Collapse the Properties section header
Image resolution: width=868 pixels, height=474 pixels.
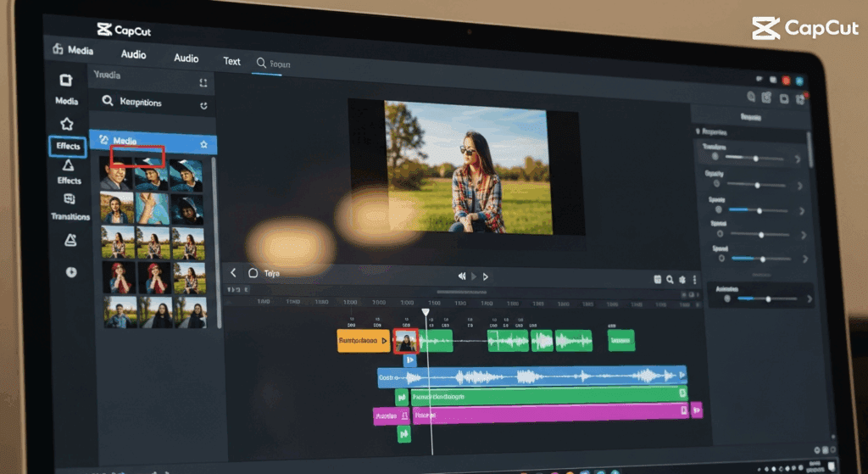(x=698, y=132)
